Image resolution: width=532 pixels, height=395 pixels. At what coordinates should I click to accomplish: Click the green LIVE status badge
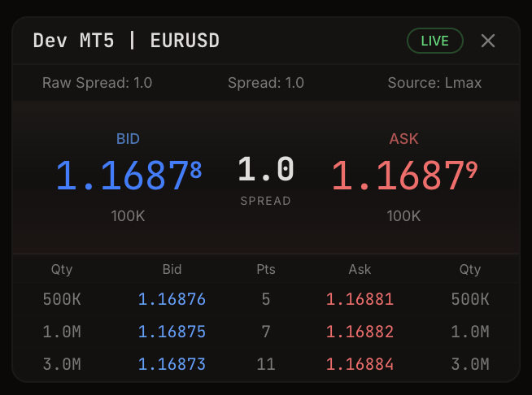(435, 41)
